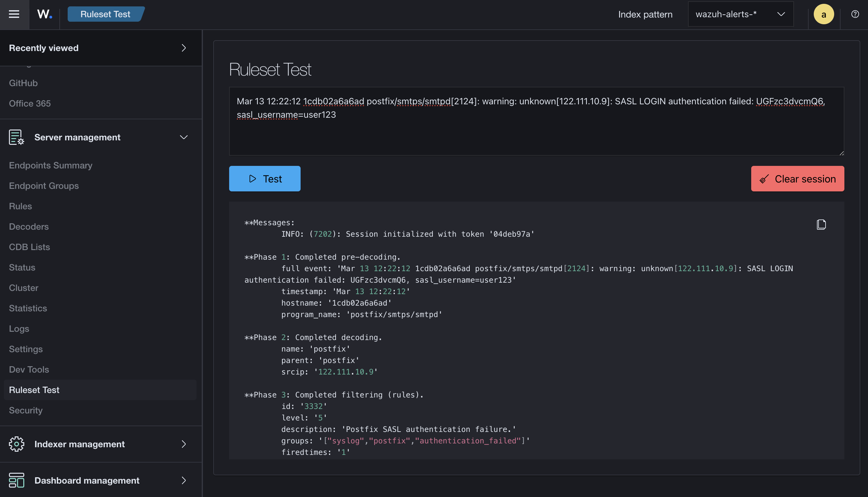The image size is (868, 497).
Task: Click the Server management icon
Action: pyautogui.click(x=16, y=137)
